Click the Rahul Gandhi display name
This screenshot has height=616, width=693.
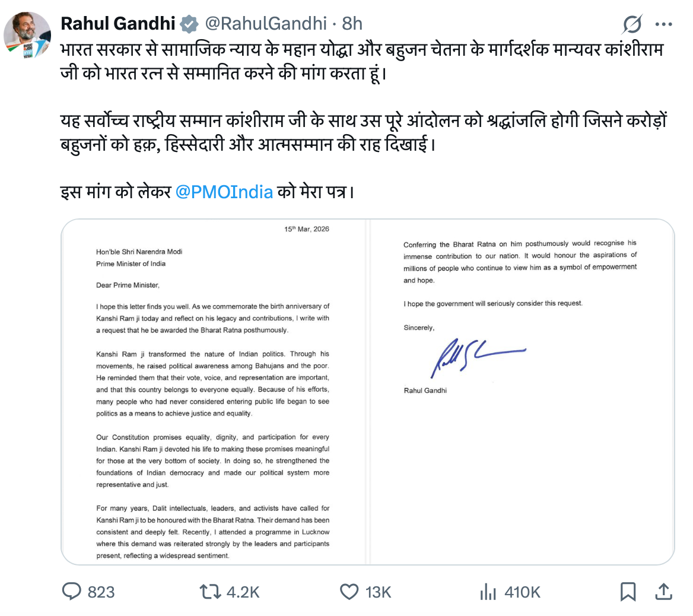click(118, 24)
